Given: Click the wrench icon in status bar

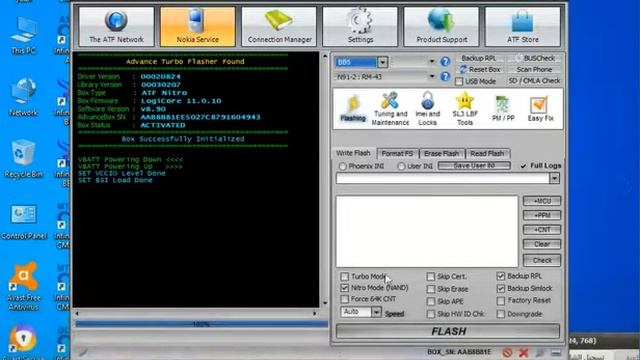Looking at the screenshot, I should (540, 353).
